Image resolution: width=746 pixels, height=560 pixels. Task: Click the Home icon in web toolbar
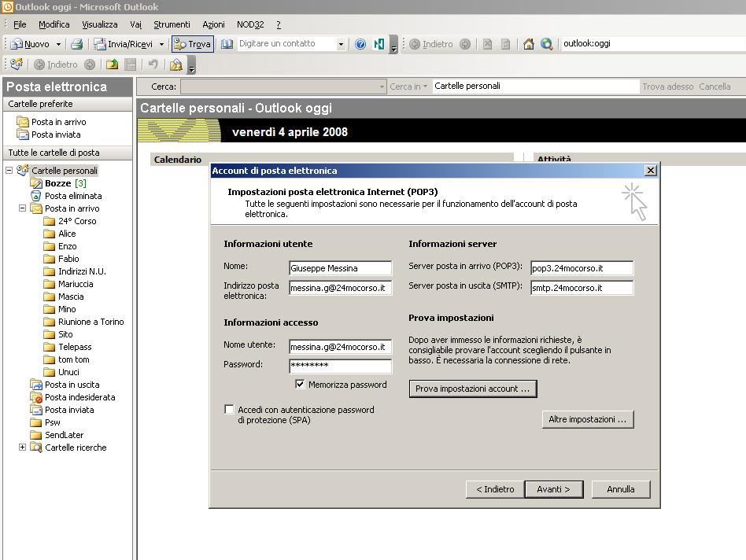(528, 44)
